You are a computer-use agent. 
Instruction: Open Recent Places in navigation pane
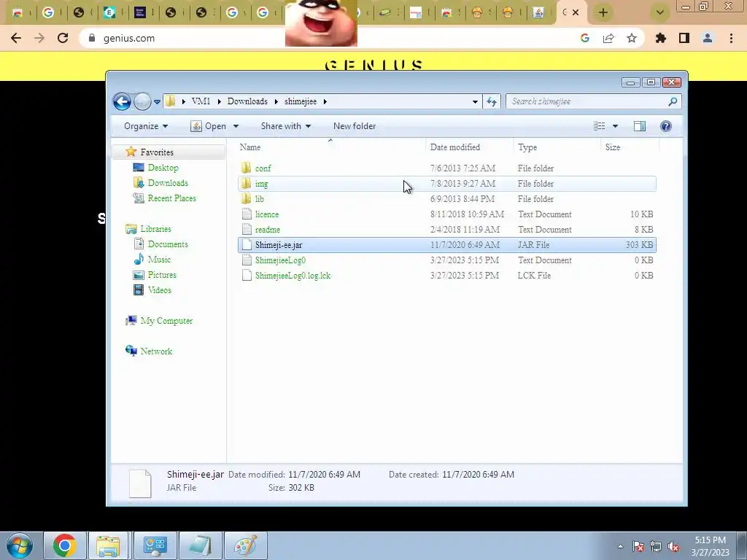(171, 198)
